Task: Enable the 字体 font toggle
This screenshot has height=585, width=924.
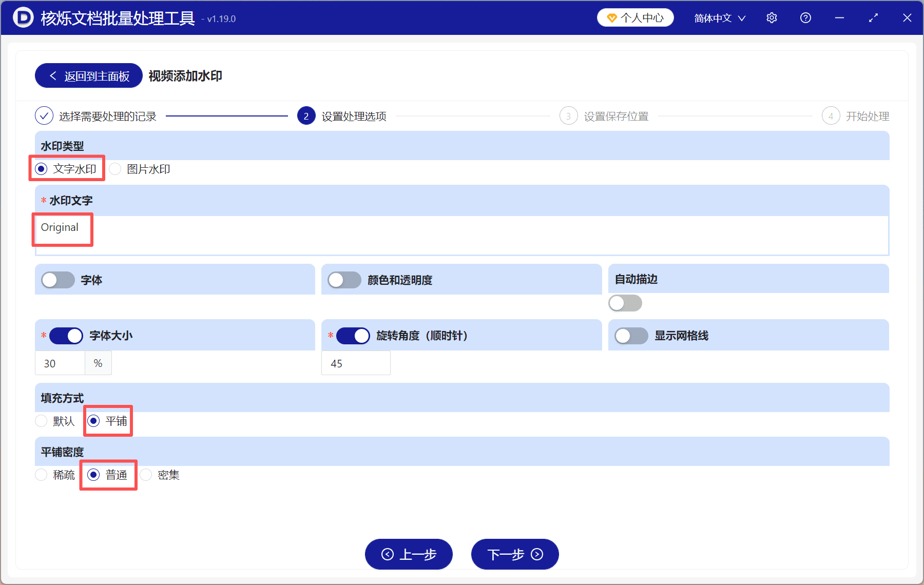Action: pyautogui.click(x=57, y=280)
